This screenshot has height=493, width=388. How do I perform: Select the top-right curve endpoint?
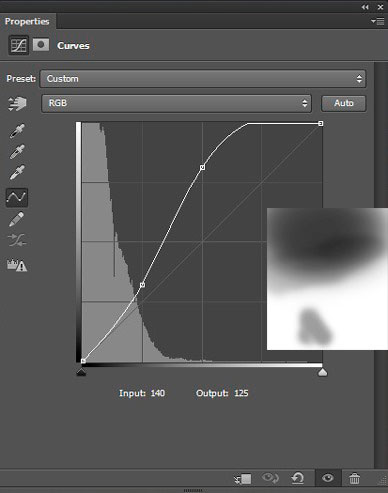tap(321, 124)
